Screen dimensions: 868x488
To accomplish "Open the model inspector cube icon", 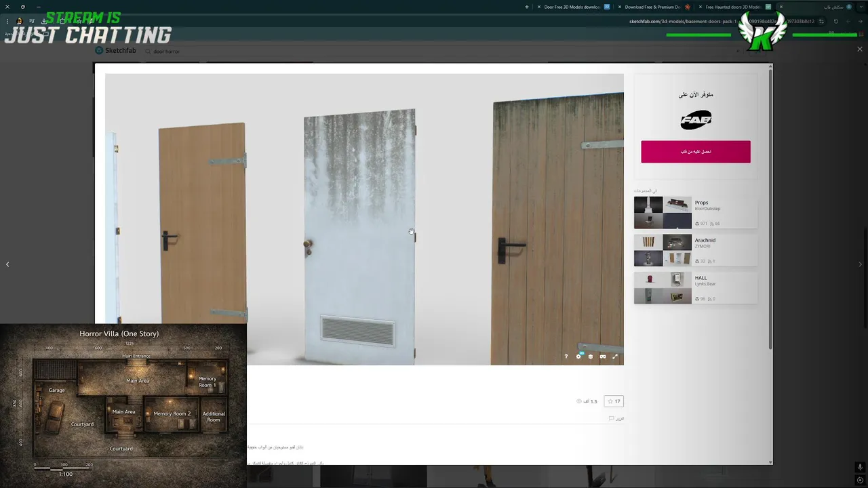I will (591, 357).
